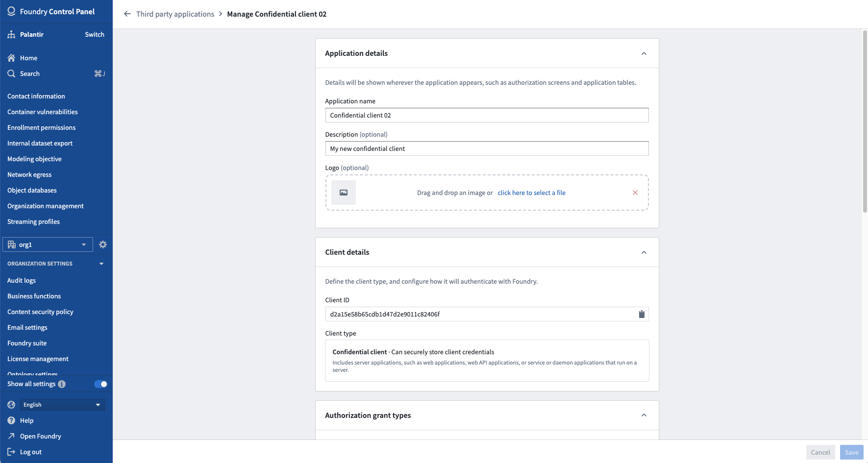
Task: Collapse the Application details section
Action: (644, 53)
